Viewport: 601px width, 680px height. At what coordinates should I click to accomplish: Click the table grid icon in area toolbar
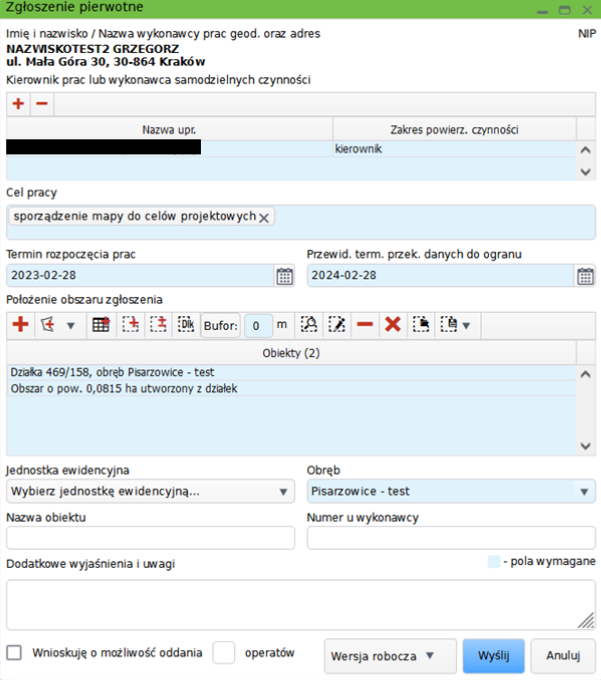pos(100,325)
